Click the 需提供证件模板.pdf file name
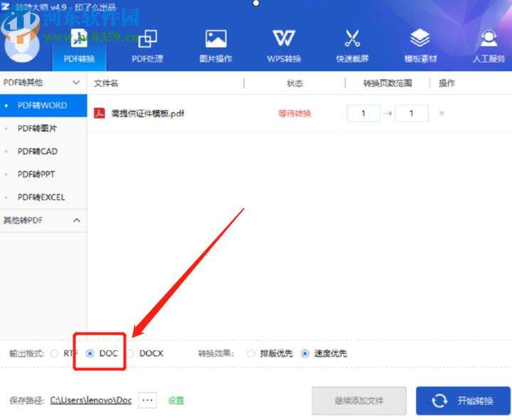Viewport: 512px width, 420px height. (148, 113)
